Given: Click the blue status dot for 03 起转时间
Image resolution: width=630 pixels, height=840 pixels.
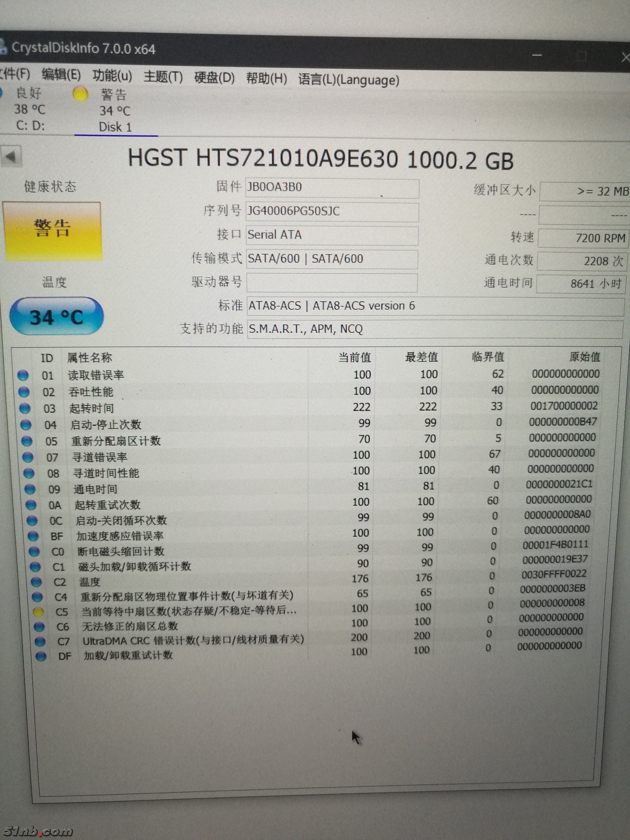Looking at the screenshot, I should (x=25, y=409).
